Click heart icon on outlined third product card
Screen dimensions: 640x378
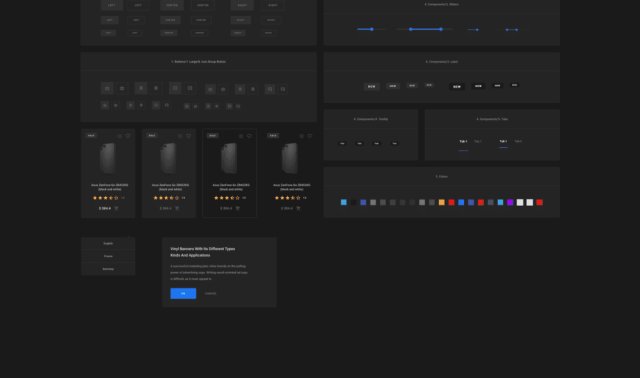(249, 136)
